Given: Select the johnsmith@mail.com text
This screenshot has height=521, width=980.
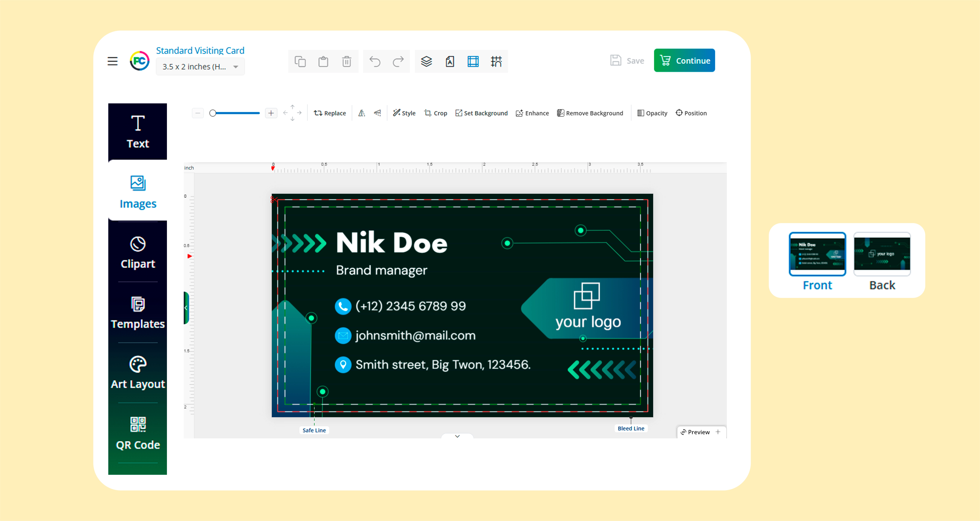Looking at the screenshot, I should [415, 335].
